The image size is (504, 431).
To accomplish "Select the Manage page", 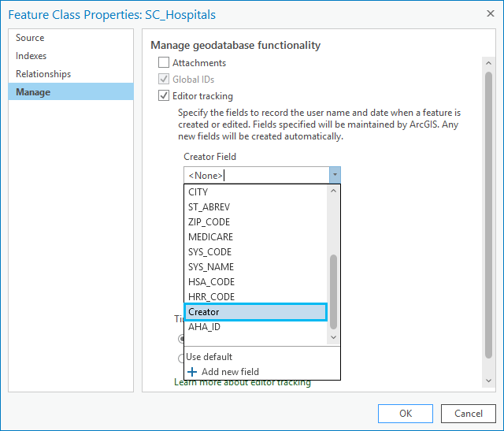I will coord(33,92).
